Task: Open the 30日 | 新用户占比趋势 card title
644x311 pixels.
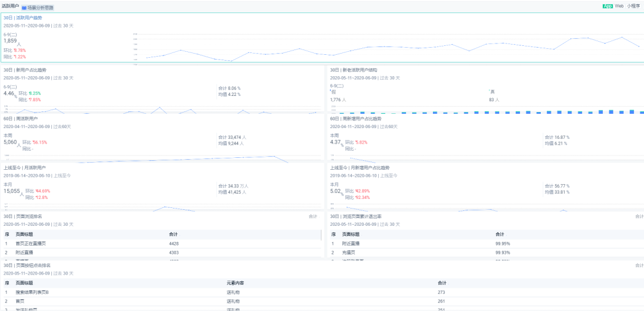Action: [x=25, y=70]
